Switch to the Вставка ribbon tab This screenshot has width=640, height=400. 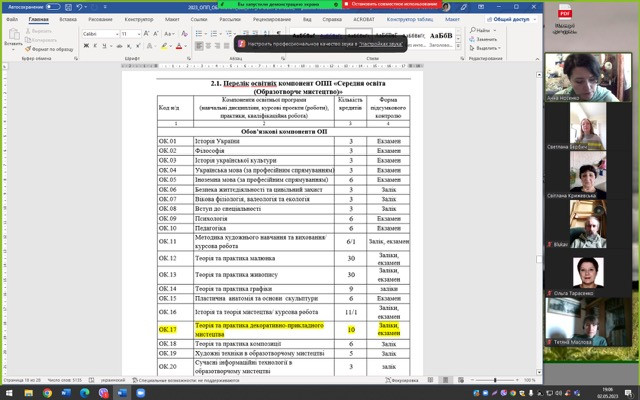point(68,19)
